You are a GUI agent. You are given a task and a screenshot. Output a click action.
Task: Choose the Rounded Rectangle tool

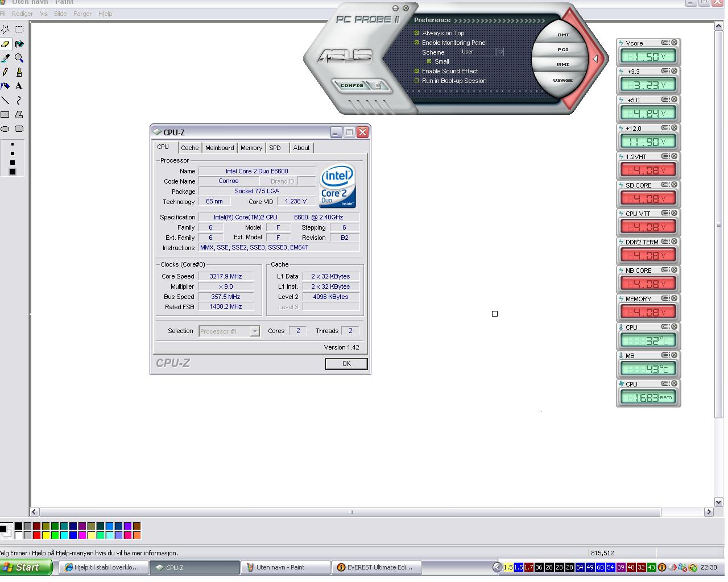point(19,128)
